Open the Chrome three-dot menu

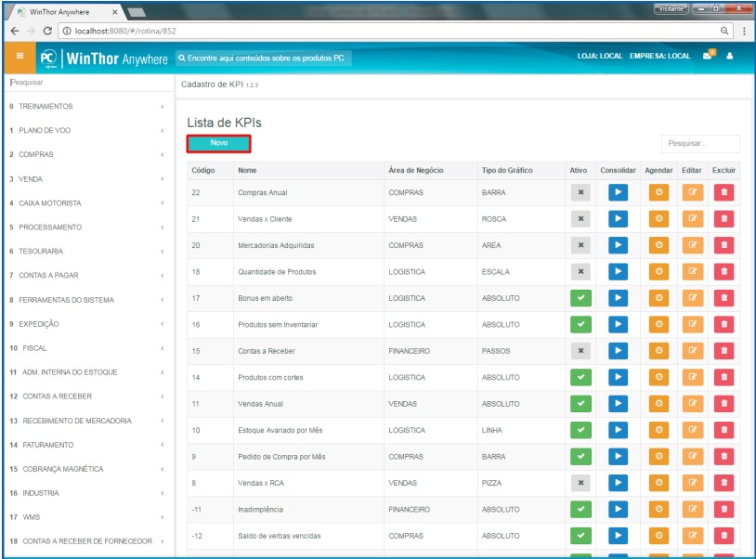click(744, 31)
